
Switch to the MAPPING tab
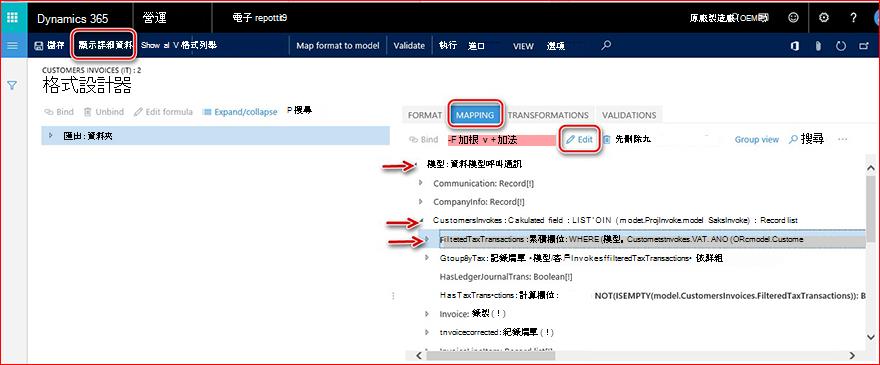475,115
